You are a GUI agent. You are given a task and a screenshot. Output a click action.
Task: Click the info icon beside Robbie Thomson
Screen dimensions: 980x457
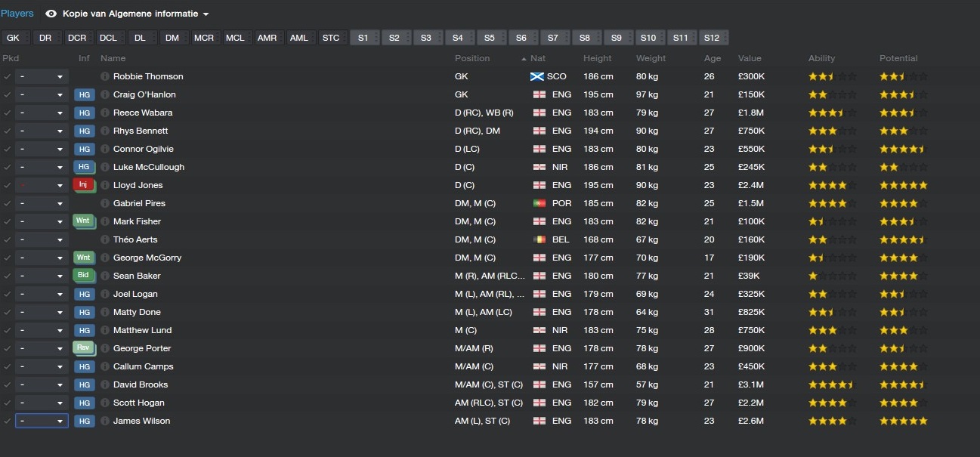point(105,76)
